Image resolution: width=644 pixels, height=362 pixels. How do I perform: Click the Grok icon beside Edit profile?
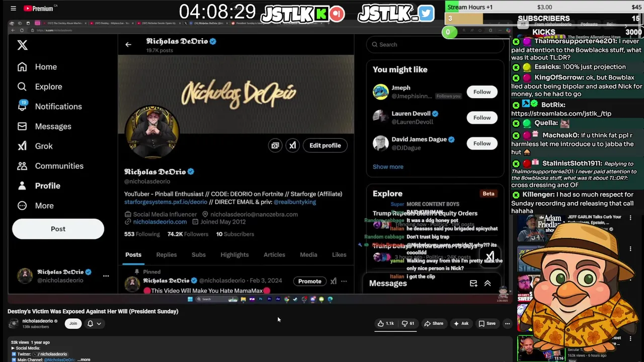292,145
